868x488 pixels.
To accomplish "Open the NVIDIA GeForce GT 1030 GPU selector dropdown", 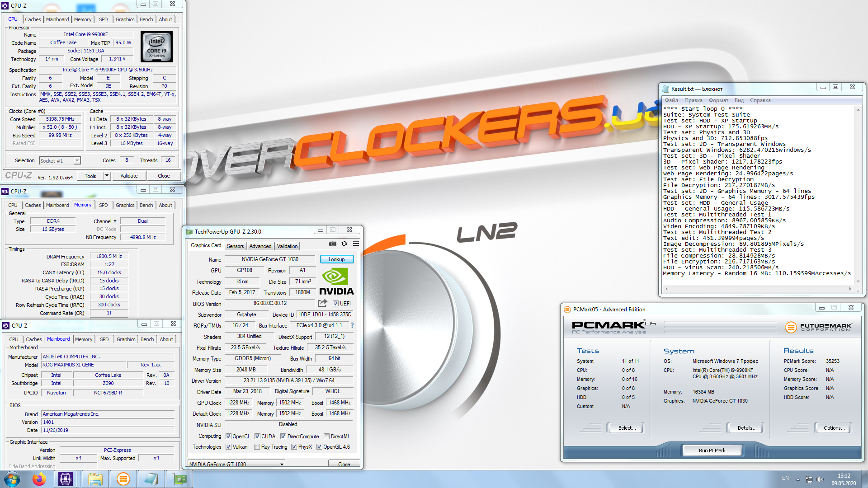I will pyautogui.click(x=236, y=464).
